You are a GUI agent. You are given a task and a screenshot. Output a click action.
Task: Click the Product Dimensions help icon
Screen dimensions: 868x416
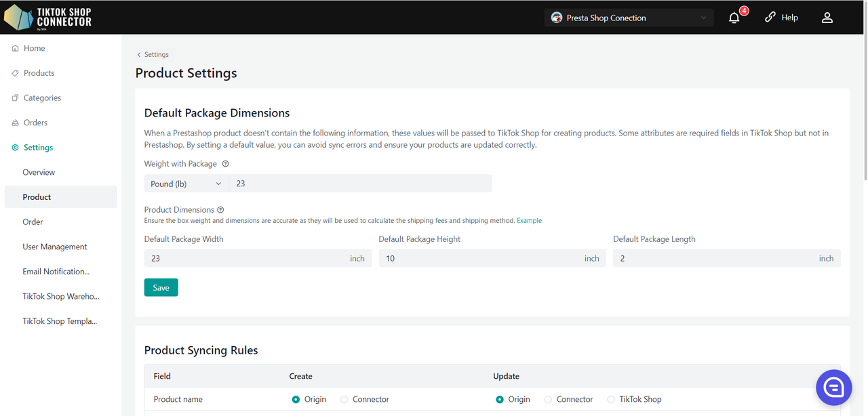220,210
